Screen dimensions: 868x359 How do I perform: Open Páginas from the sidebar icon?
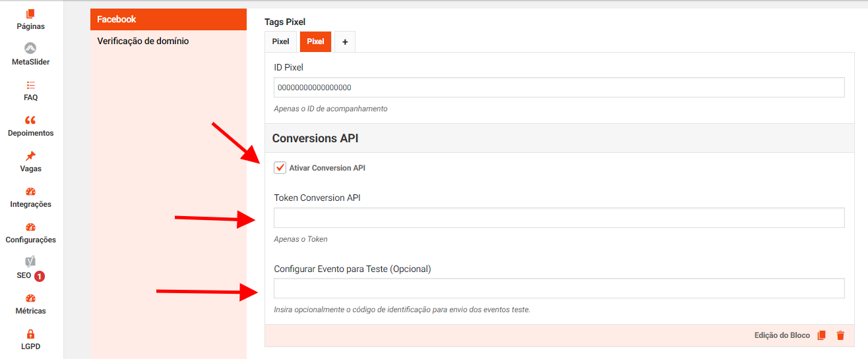(30, 14)
